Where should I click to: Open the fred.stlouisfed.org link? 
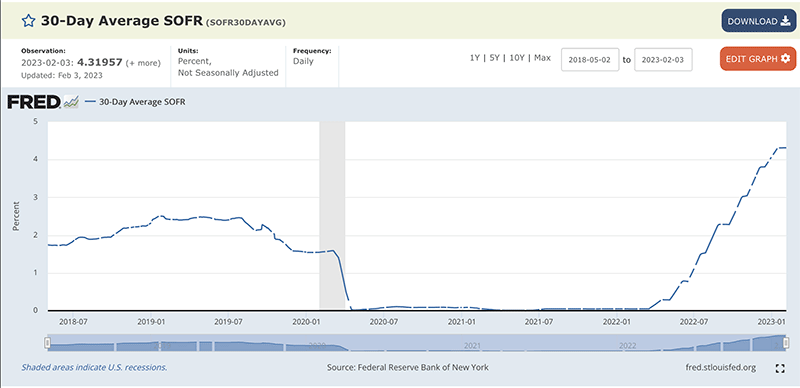coord(721,368)
